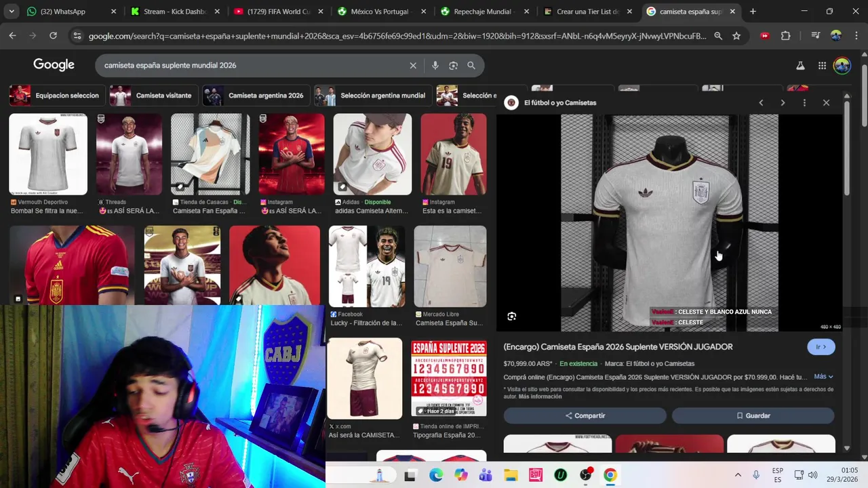868x488 pixels.
Task: Expand the tab search dropdown arrow
Action: pyautogui.click(x=11, y=12)
